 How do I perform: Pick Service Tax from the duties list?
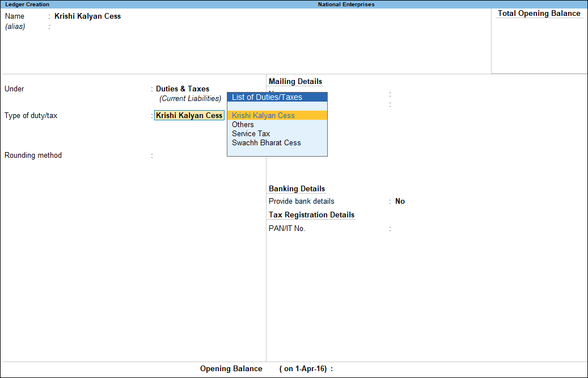coord(277,133)
